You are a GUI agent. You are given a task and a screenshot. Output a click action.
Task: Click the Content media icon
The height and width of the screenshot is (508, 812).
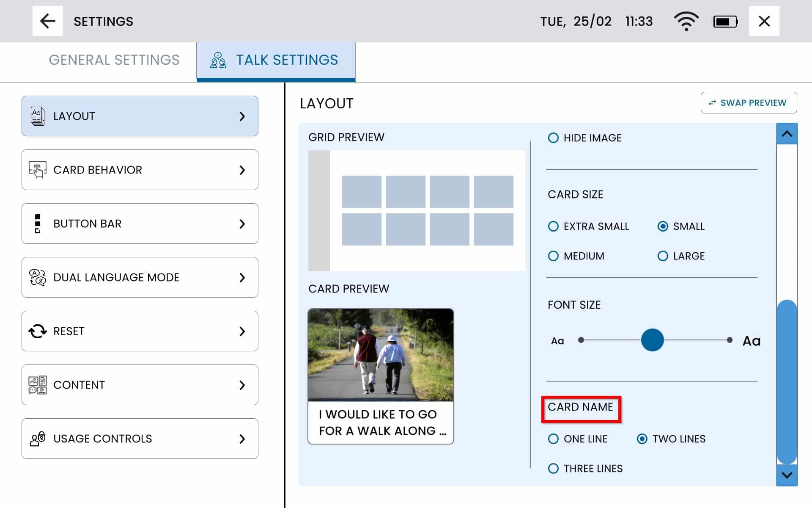click(38, 385)
